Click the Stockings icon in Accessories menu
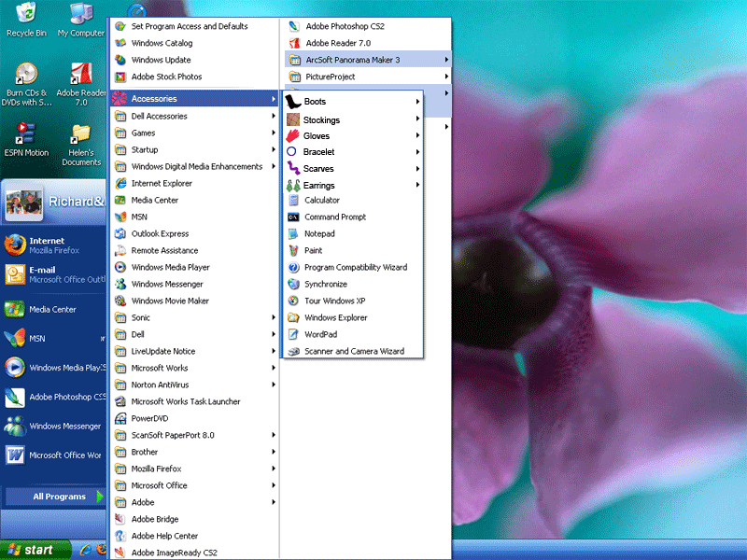 coord(293,119)
